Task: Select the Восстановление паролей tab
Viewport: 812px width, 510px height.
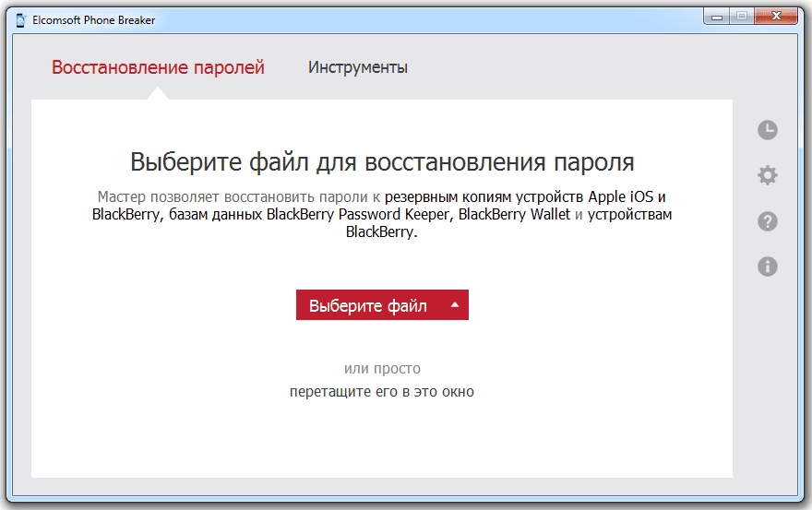Action: click(158, 67)
